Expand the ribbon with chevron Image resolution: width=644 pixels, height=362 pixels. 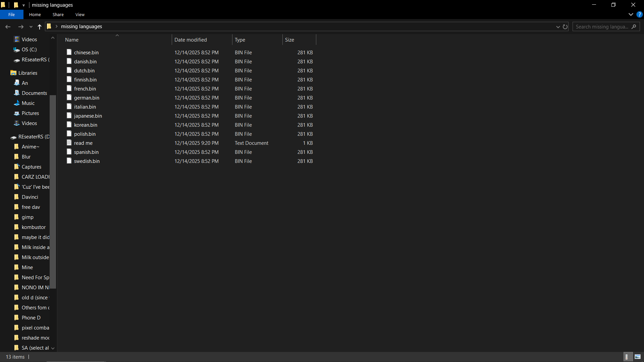pos(631,14)
